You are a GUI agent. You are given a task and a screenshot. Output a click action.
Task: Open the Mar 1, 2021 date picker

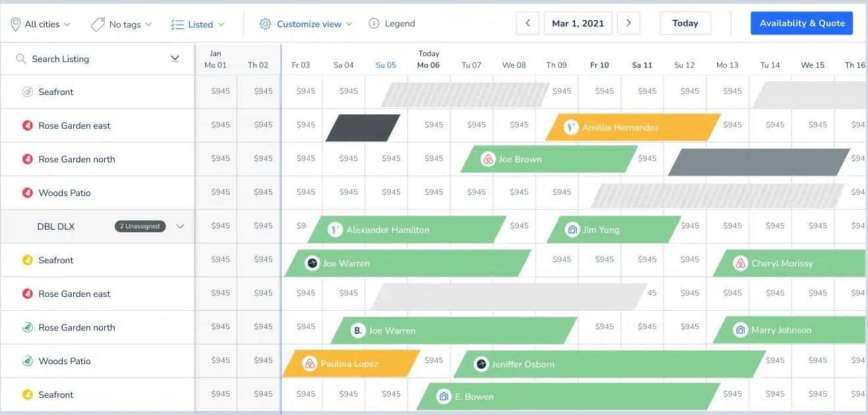(578, 23)
